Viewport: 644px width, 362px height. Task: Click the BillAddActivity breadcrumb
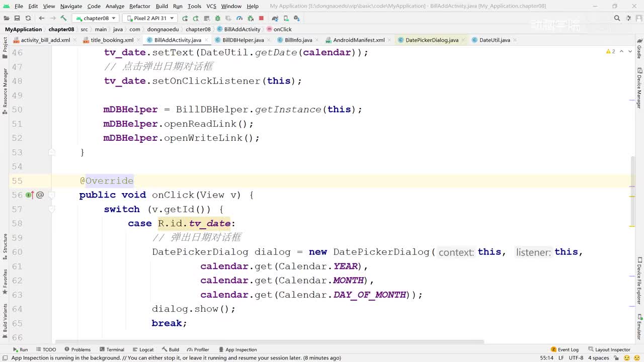coord(238,29)
